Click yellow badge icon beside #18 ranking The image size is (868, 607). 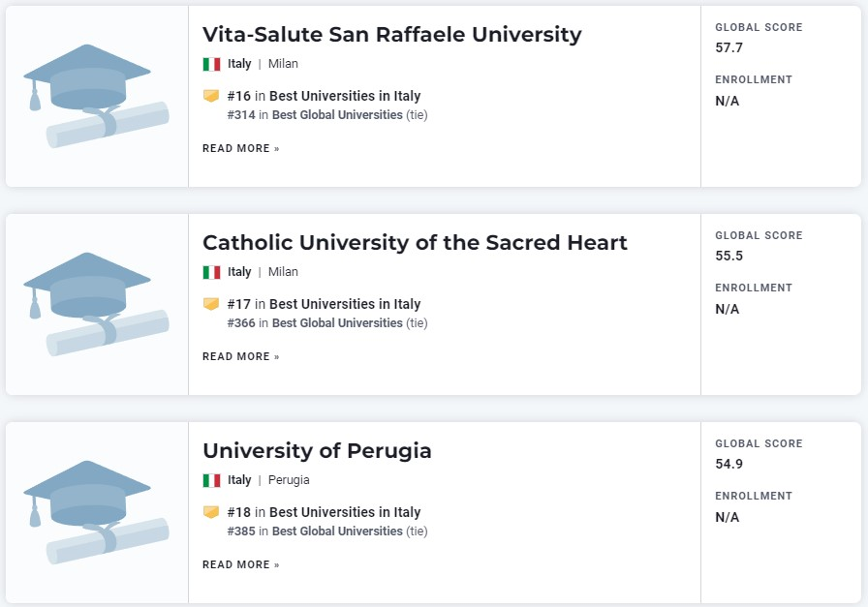(211, 512)
